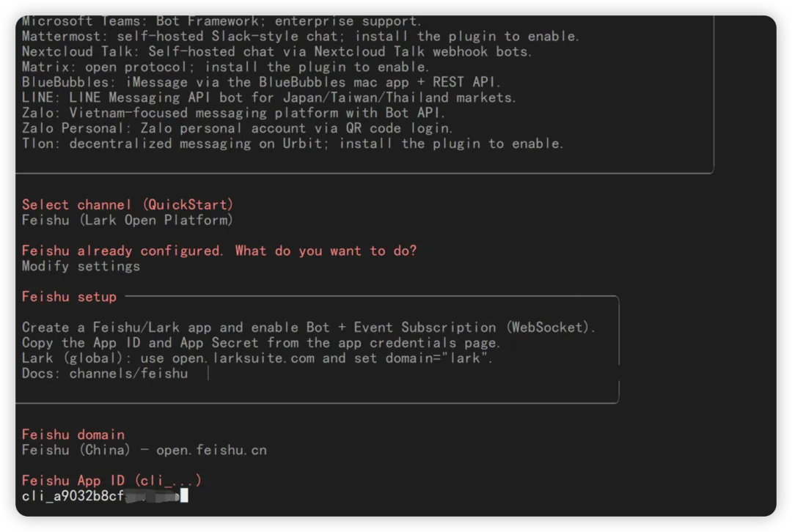Viewport: 792px width, 532px height.
Task: Click the 'Select channel (QuickStart)' prompt
Action: (x=128, y=204)
